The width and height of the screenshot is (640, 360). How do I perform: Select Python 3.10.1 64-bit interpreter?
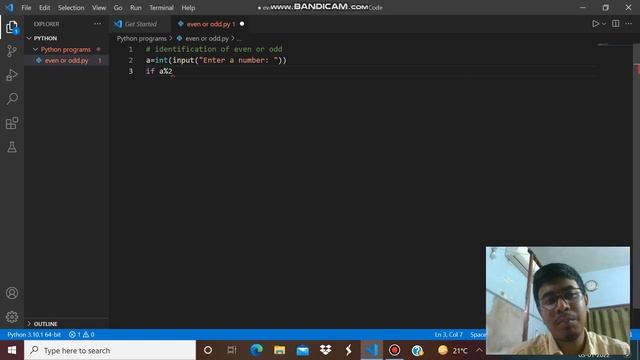[34, 334]
